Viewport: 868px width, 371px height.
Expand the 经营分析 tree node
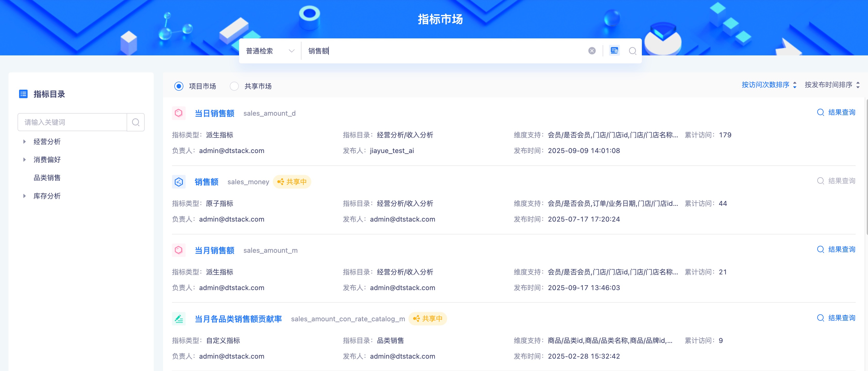click(x=24, y=142)
